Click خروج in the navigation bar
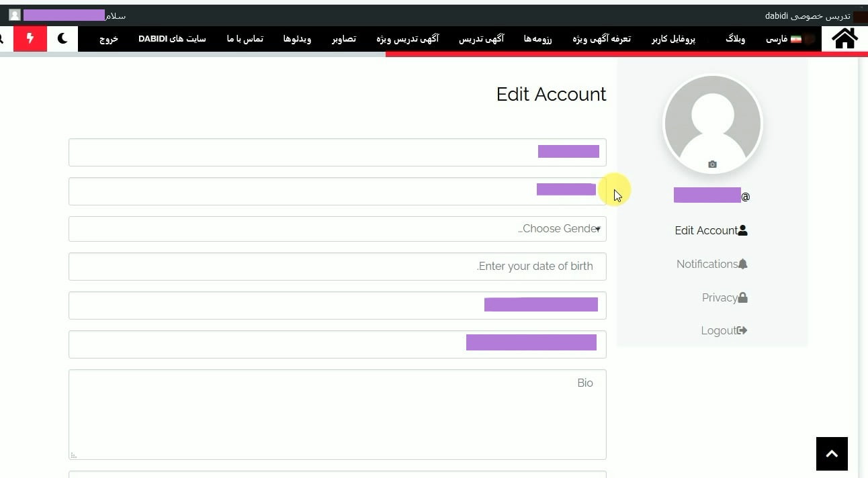The image size is (868, 478). pyautogui.click(x=109, y=39)
